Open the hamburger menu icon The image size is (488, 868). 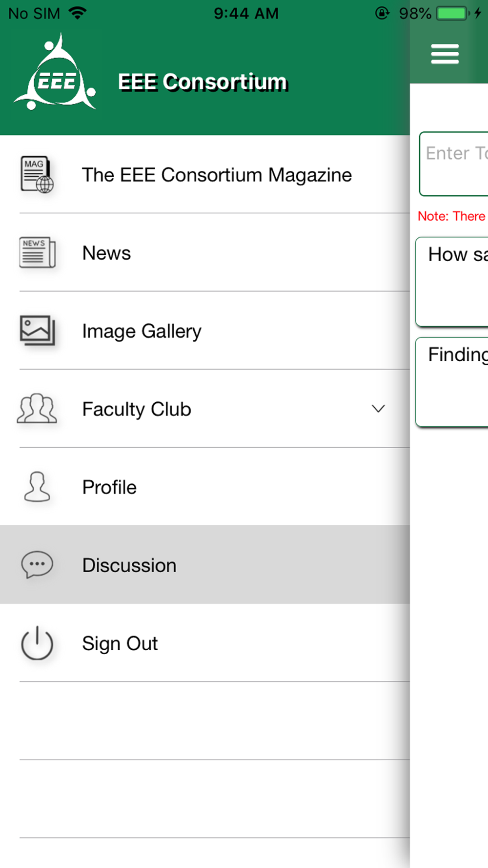[x=445, y=54]
